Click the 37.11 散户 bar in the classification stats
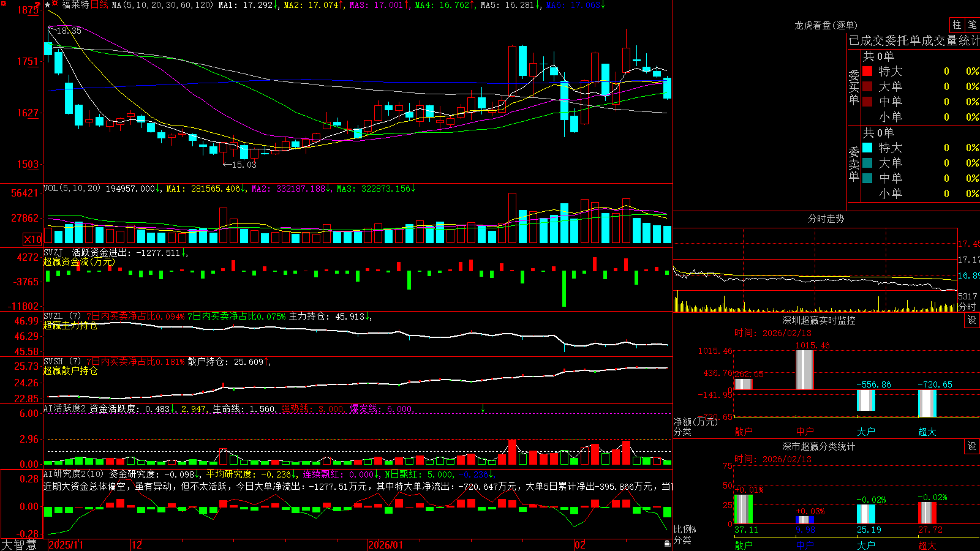 [x=744, y=509]
